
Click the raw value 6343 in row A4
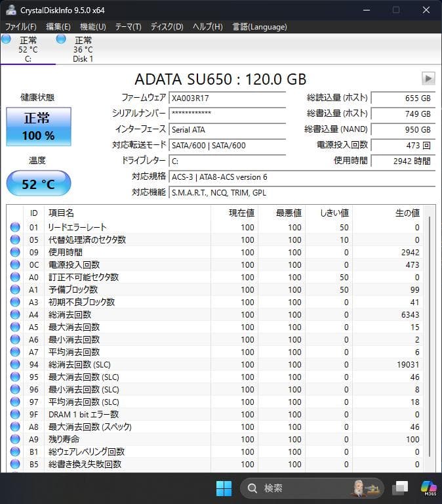[x=411, y=315]
